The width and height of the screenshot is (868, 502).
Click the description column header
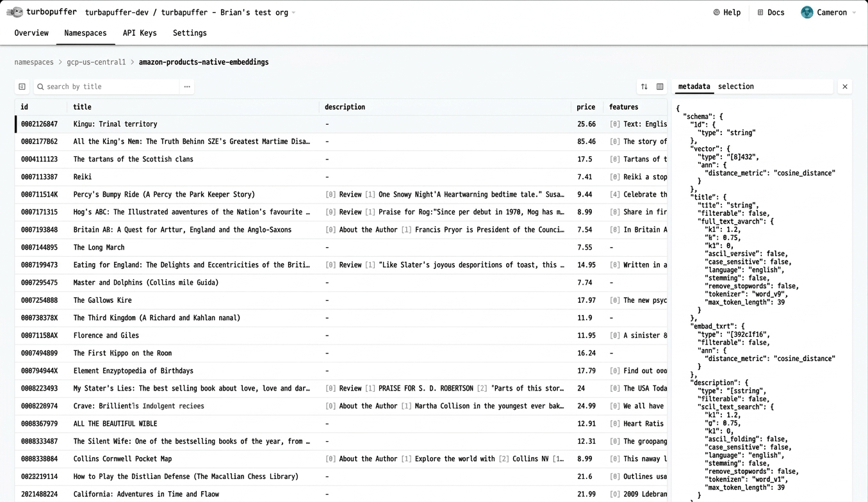tap(345, 107)
